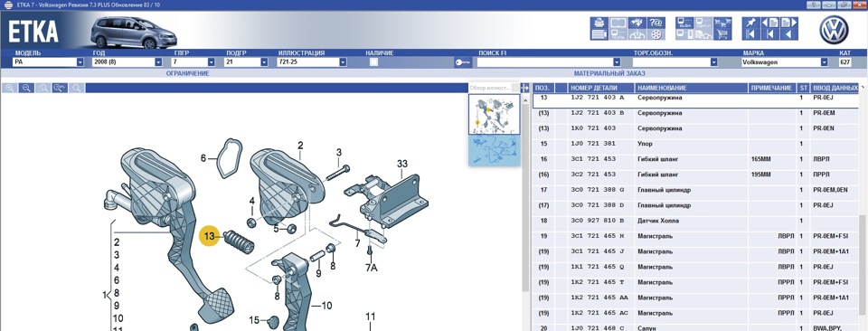Click the ПРИМЕЧАНИЕ column header
The image size is (868, 331).
[x=773, y=88]
